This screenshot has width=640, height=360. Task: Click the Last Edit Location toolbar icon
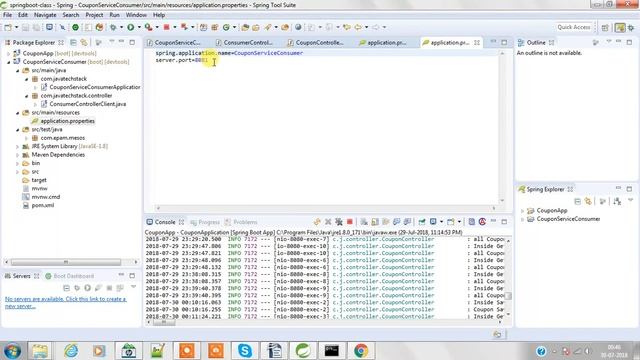point(347,27)
